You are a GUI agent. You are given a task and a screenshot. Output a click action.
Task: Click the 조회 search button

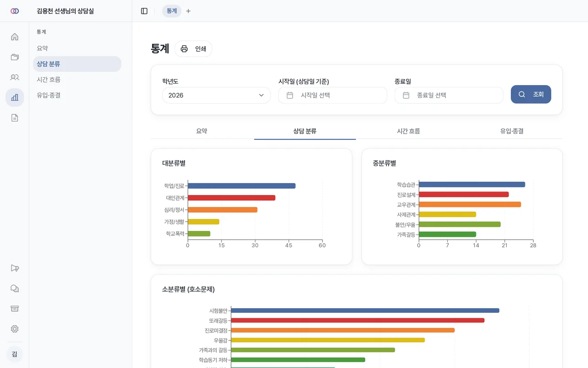click(x=531, y=94)
